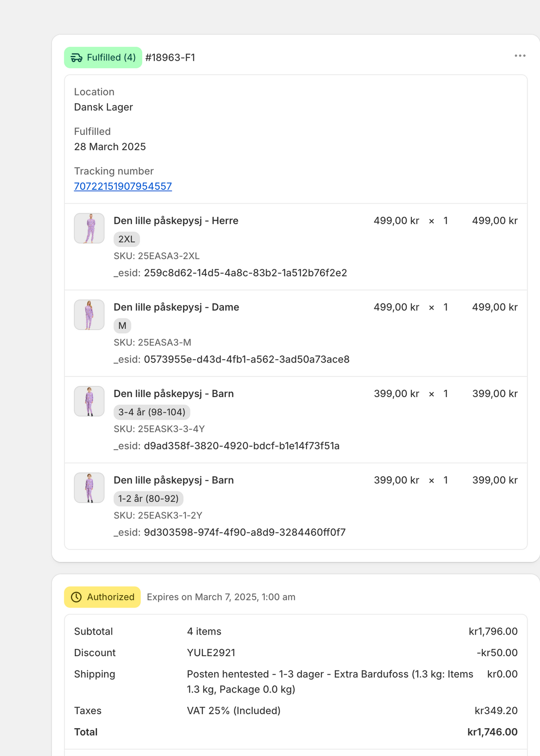Click the YULE2921 discount code
Screen dimensions: 540x756
[211, 653]
